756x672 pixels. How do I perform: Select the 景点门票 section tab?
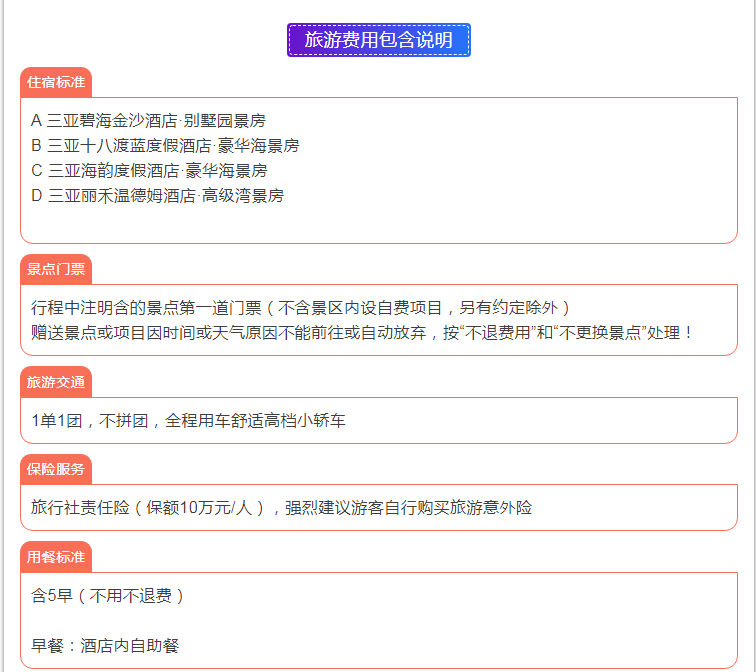(56, 269)
